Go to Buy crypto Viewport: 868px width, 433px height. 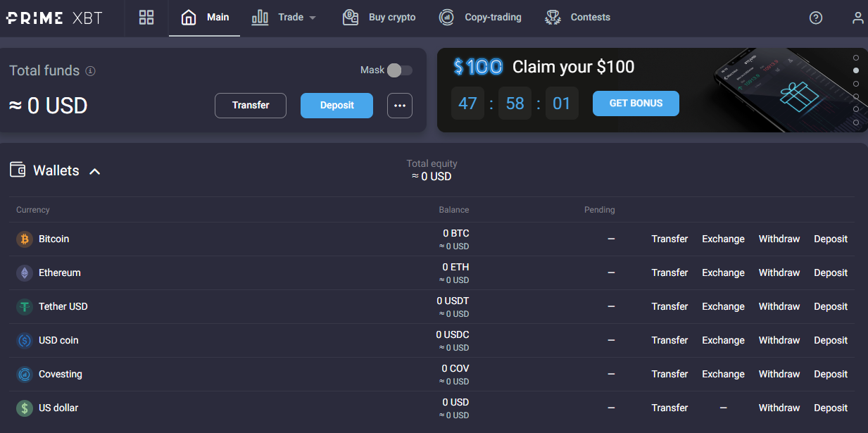(x=379, y=18)
